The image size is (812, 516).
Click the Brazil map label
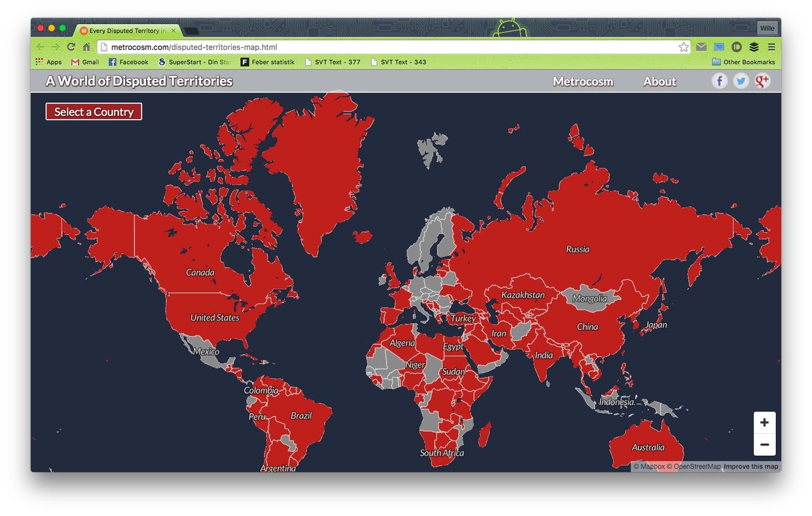[301, 416]
